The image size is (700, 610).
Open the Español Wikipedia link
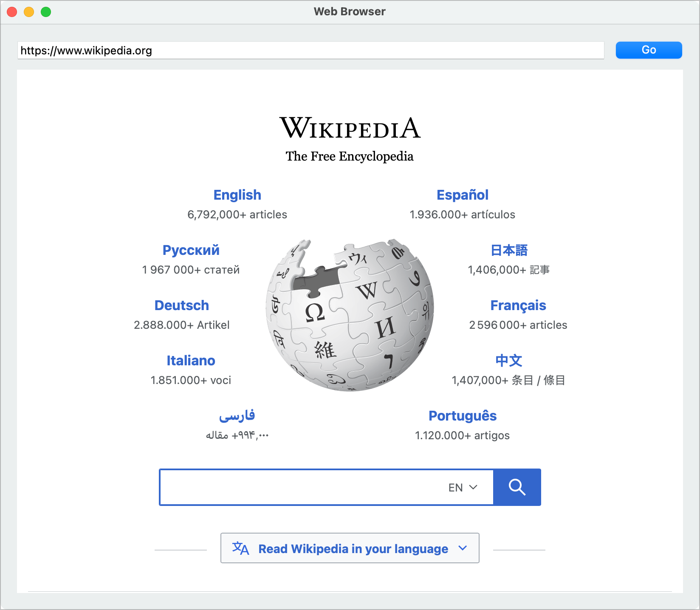click(x=462, y=195)
